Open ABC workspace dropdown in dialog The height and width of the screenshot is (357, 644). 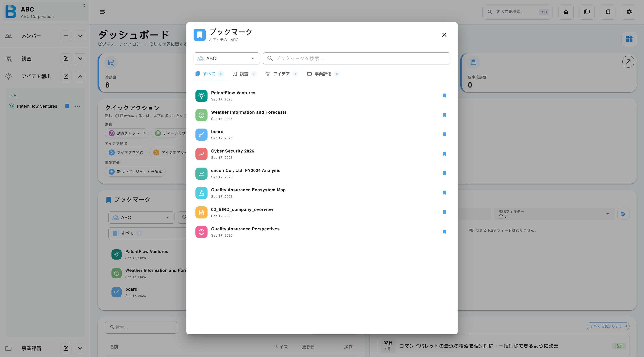(x=227, y=58)
